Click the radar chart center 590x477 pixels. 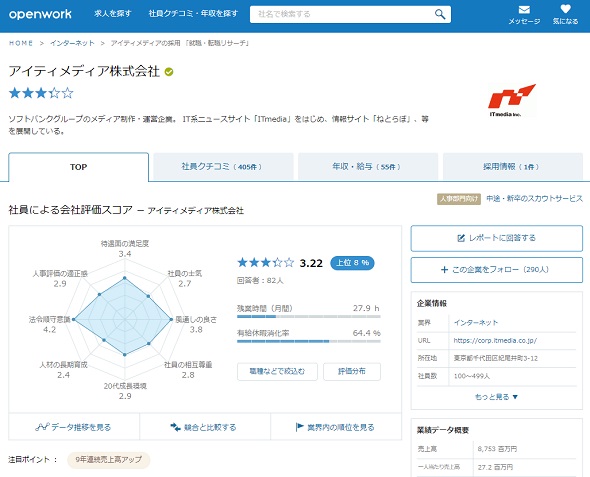pyautogui.click(x=125, y=319)
